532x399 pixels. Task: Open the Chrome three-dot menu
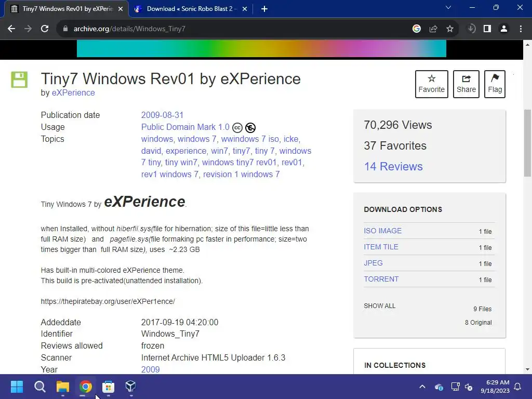tap(521, 29)
